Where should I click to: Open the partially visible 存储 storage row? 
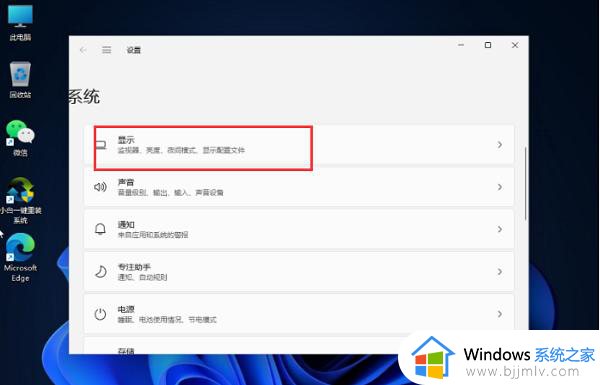(298, 346)
